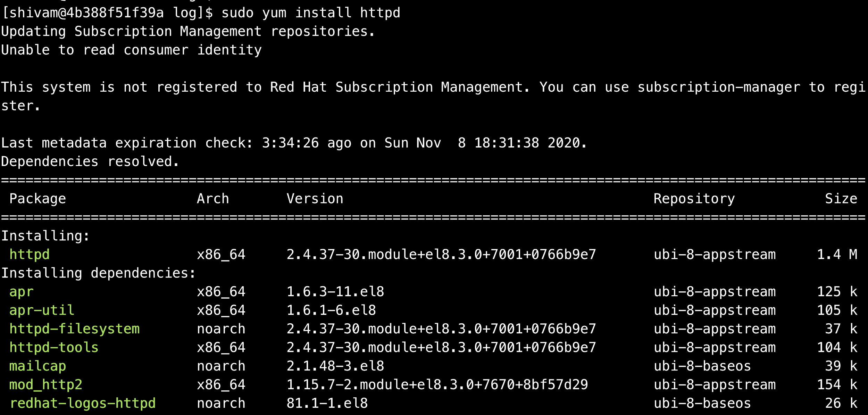Viewport: 868px width, 415px height.
Task: Click the httpd-filesystem package entry
Action: click(74, 329)
